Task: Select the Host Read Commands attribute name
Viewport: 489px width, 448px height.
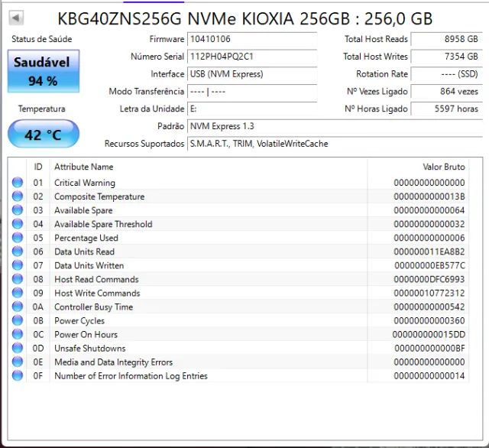Action: pos(96,279)
